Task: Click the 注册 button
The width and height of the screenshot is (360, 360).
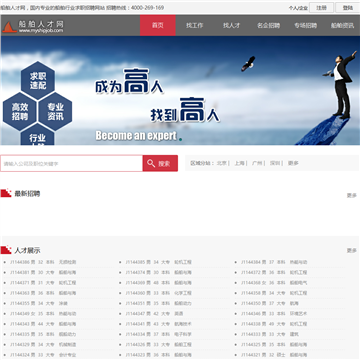Action: coord(321,8)
